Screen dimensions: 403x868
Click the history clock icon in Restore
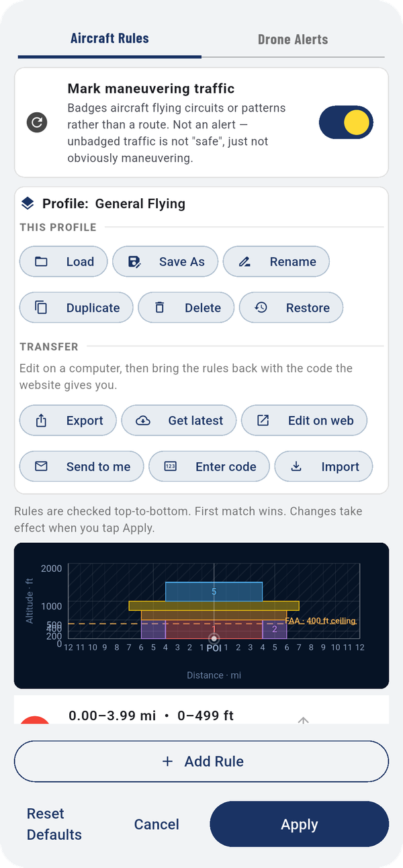click(261, 307)
